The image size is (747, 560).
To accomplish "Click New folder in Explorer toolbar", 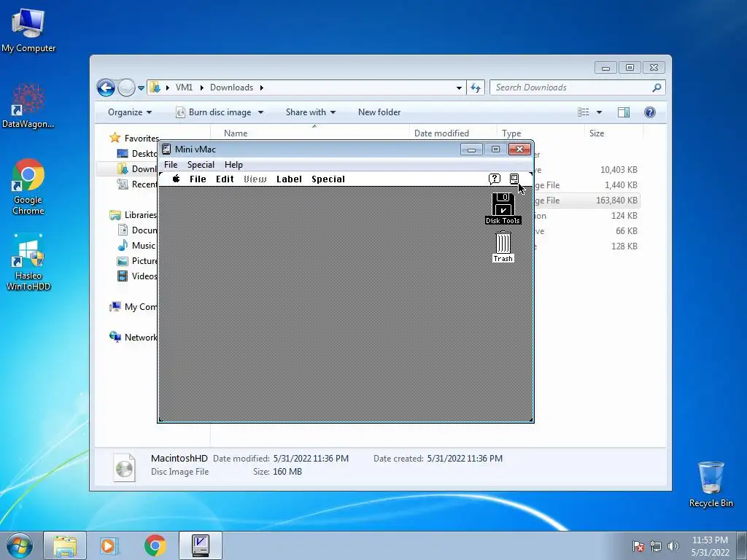I will 379,112.
